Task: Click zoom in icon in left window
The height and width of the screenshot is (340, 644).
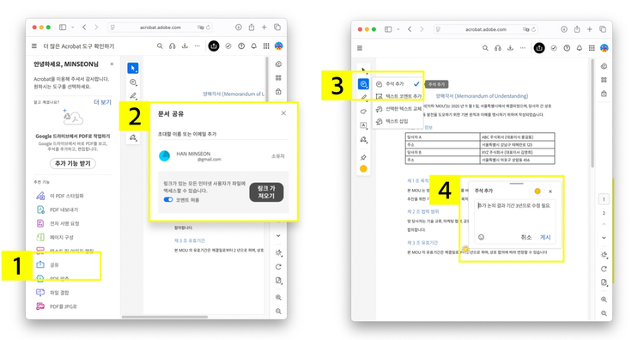Action: pyautogui.click(x=278, y=297)
